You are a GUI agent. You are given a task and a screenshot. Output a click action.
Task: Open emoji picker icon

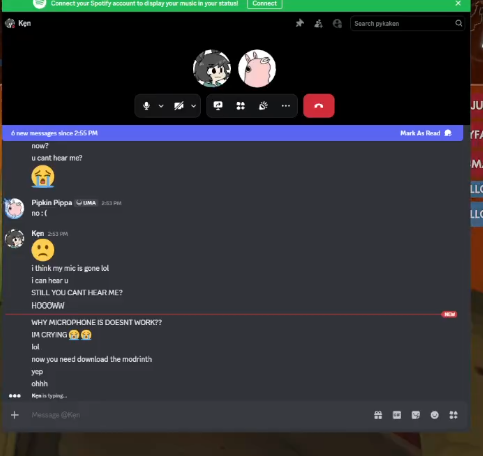[434, 415]
